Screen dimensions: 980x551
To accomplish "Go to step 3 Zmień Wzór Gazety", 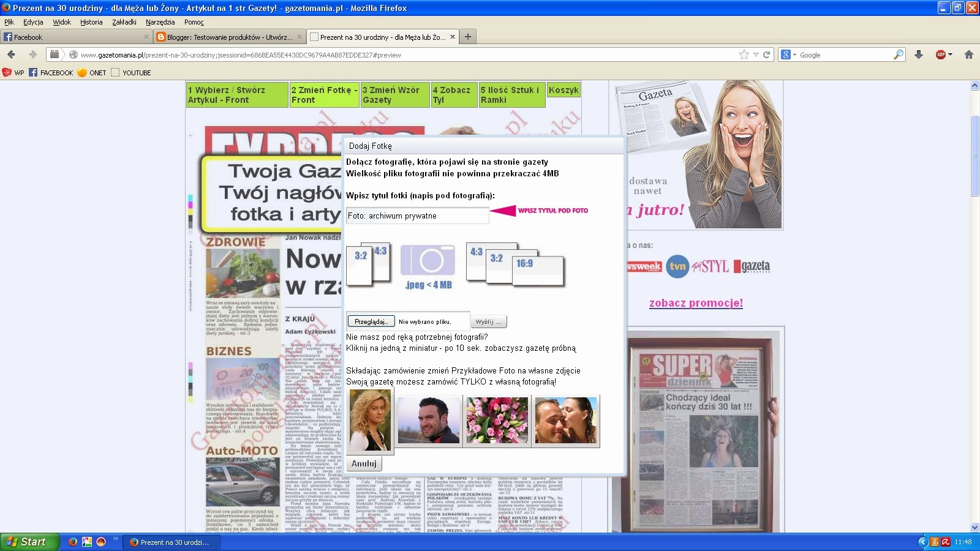I will 395,95.
